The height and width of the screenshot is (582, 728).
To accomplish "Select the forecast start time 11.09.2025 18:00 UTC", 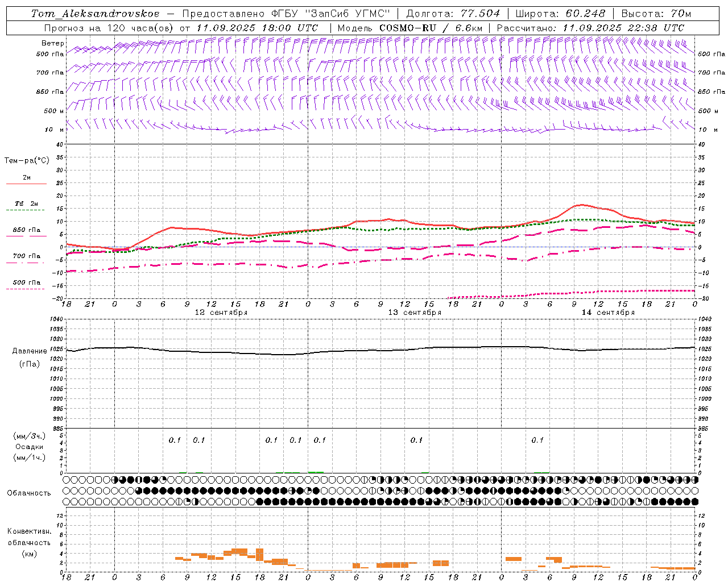I will tap(258, 27).
